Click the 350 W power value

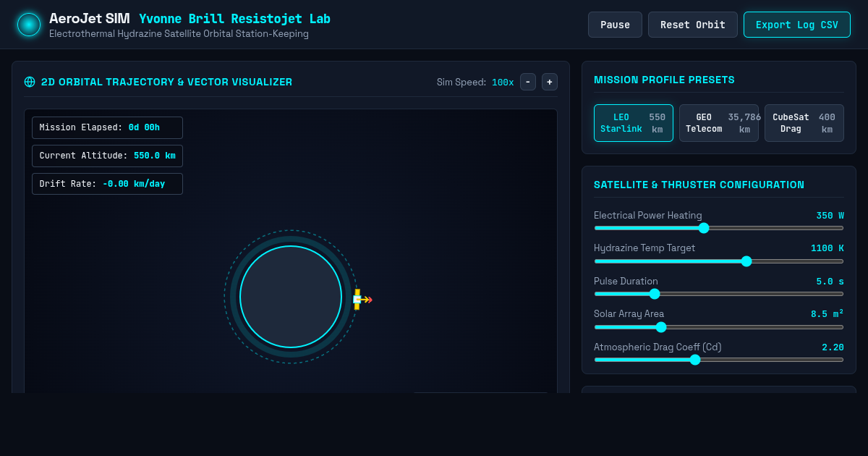830,216
